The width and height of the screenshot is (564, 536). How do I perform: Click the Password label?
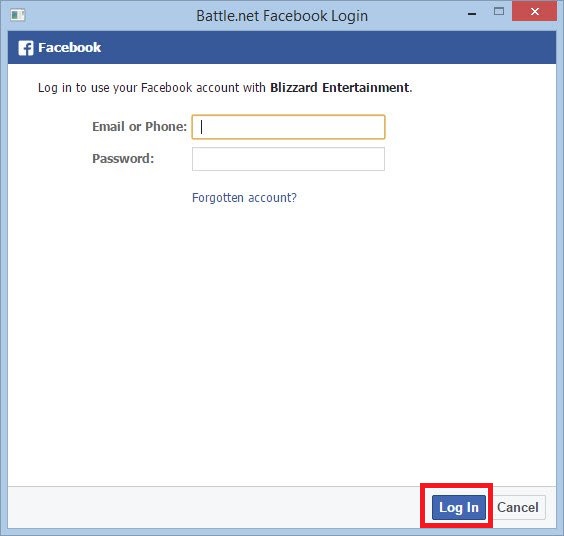(x=123, y=159)
